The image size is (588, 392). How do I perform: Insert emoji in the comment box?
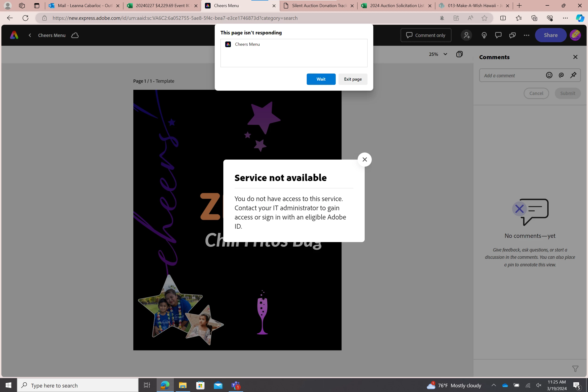(x=549, y=75)
